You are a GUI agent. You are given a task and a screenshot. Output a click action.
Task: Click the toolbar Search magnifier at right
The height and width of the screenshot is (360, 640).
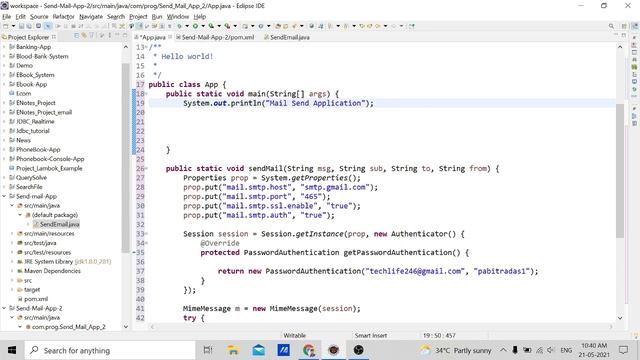pos(611,26)
